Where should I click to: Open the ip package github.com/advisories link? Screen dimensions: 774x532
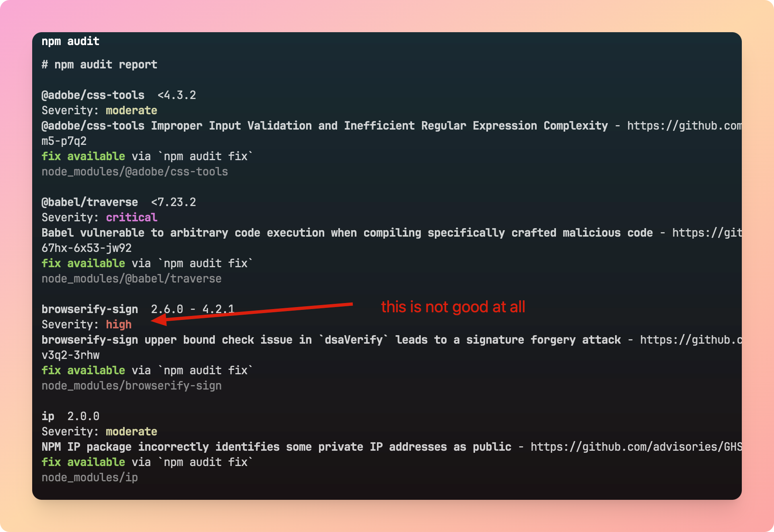(636, 447)
